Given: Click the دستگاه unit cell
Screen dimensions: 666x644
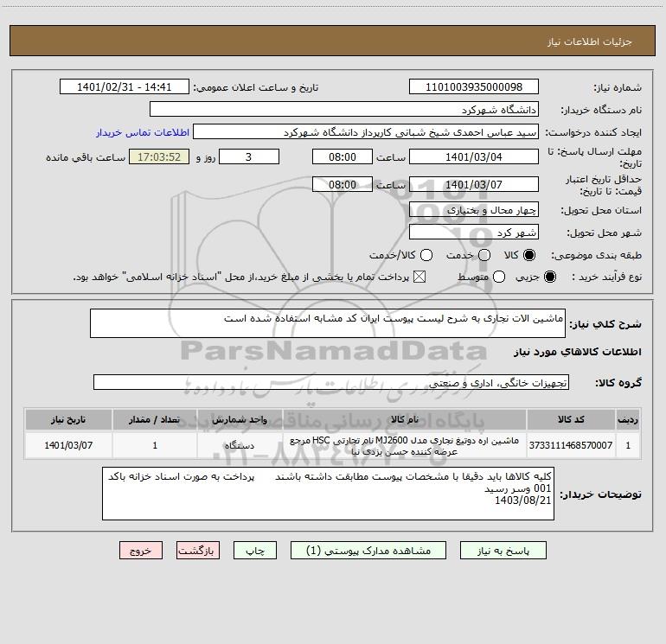Looking at the screenshot, I should point(240,445).
